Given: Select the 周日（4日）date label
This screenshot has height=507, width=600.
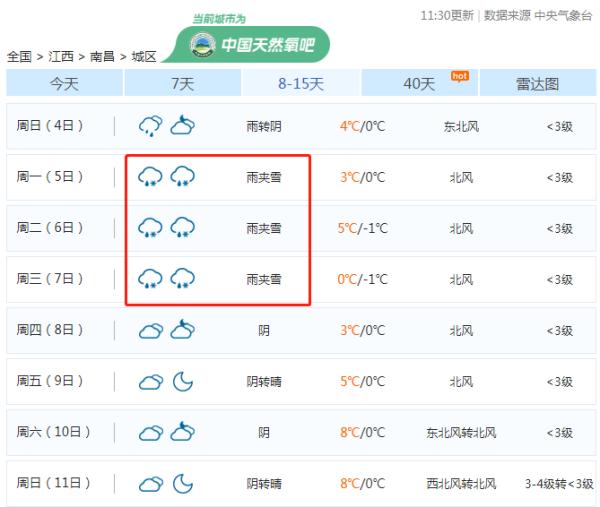Looking at the screenshot, I should coord(49,126).
